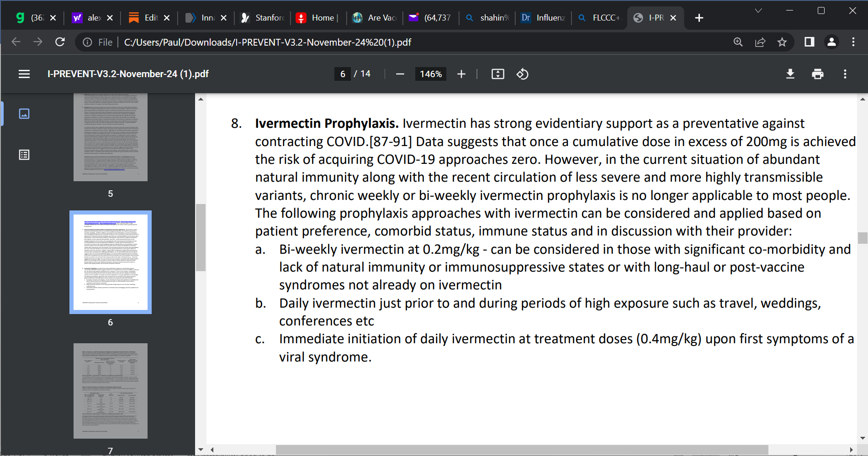Screen dimensions: 868x456
Task: Share this page via the share icon
Action: tap(760, 42)
